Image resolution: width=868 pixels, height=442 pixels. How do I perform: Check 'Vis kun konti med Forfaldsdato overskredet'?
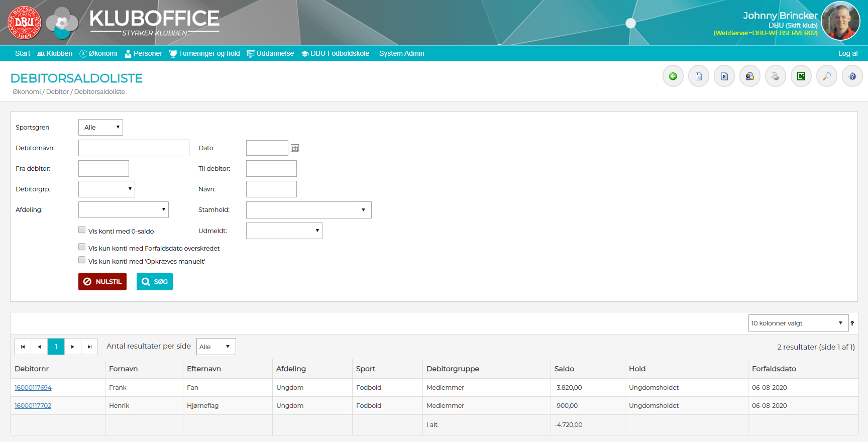coord(82,247)
